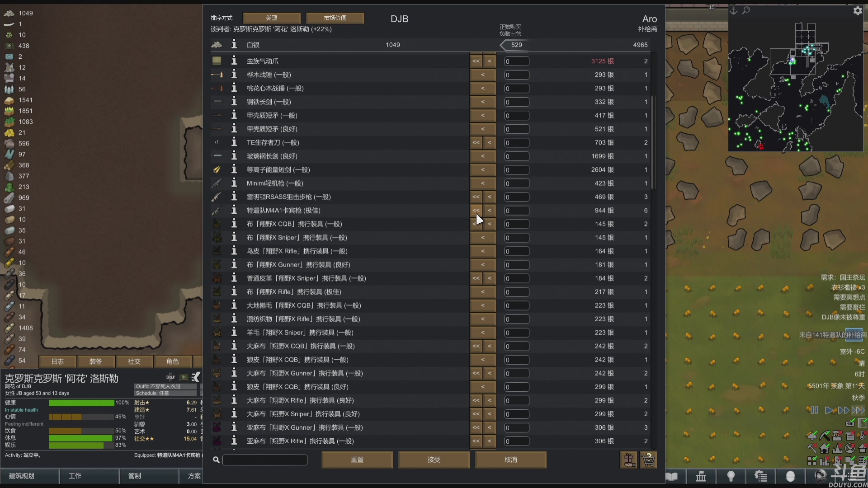Open the settings gear at top right
The width and height of the screenshot is (868, 488).
(x=857, y=11)
